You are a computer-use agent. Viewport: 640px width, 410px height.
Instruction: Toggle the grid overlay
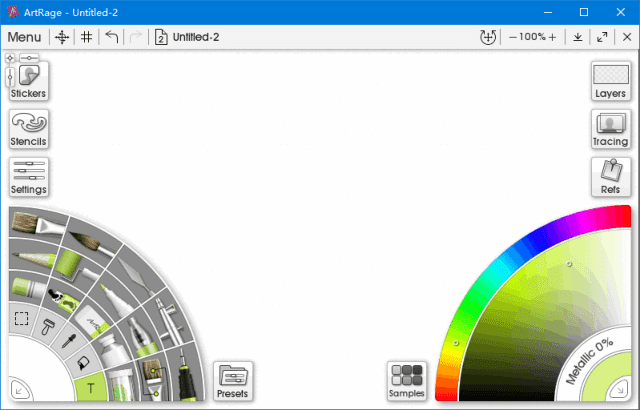click(87, 37)
